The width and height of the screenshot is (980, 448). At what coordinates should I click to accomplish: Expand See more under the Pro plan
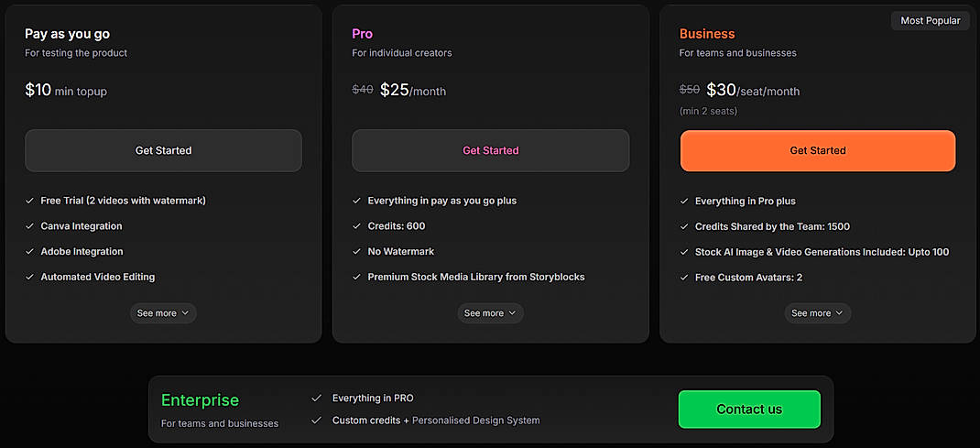[x=491, y=313]
